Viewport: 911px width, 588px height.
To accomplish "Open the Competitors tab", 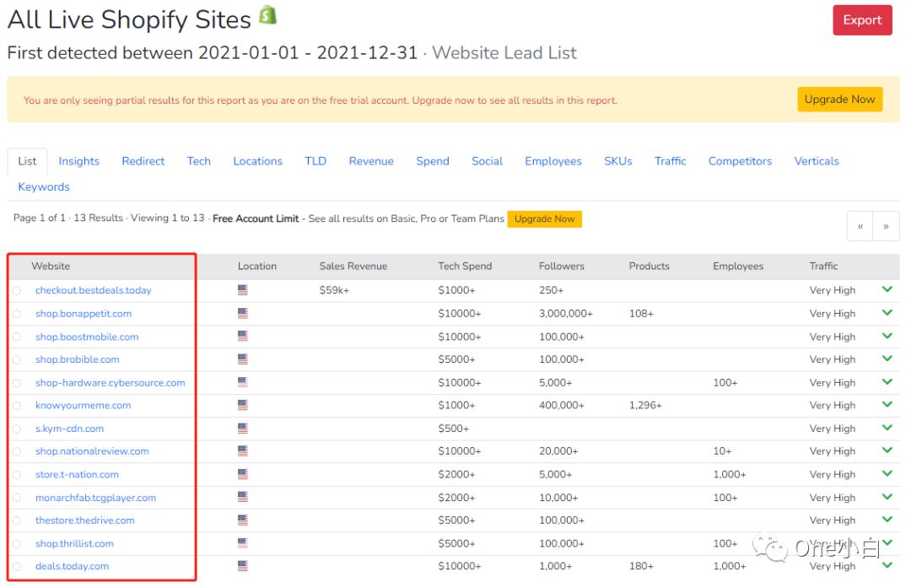I will click(x=740, y=161).
